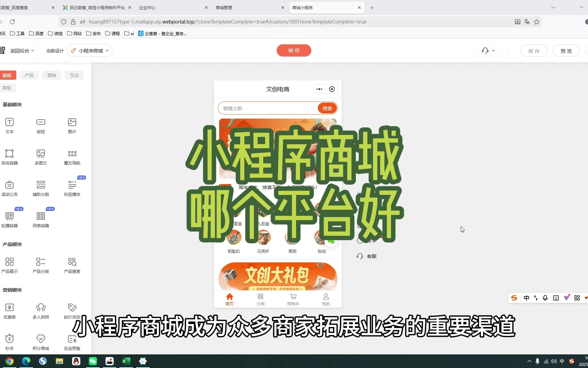Insert the 积分商城 points mall module
This screenshot has width=588, height=368.
(x=41, y=342)
